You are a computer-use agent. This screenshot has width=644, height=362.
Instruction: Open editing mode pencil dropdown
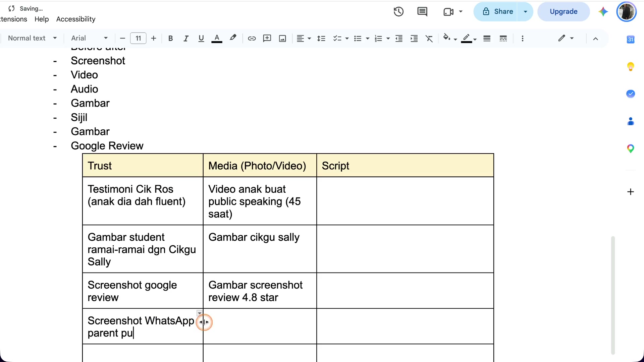[x=566, y=38]
